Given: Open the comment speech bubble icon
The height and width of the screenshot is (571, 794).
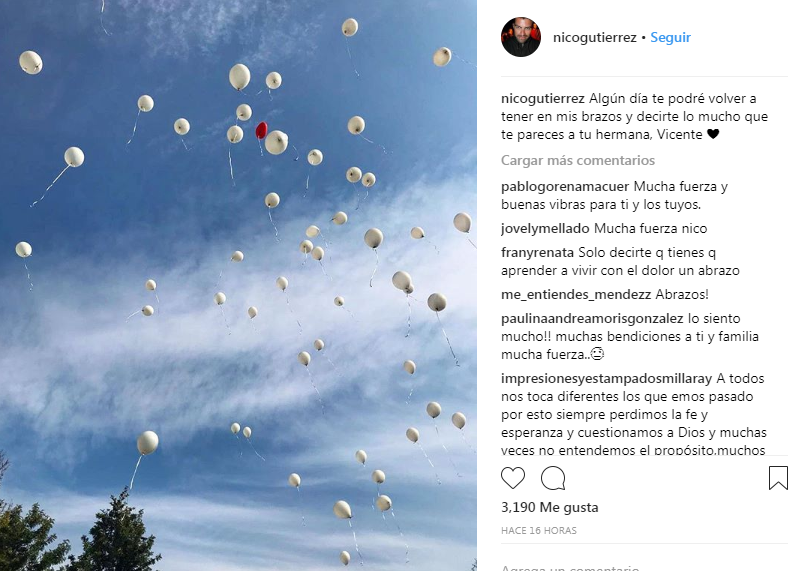Looking at the screenshot, I should pos(553,478).
